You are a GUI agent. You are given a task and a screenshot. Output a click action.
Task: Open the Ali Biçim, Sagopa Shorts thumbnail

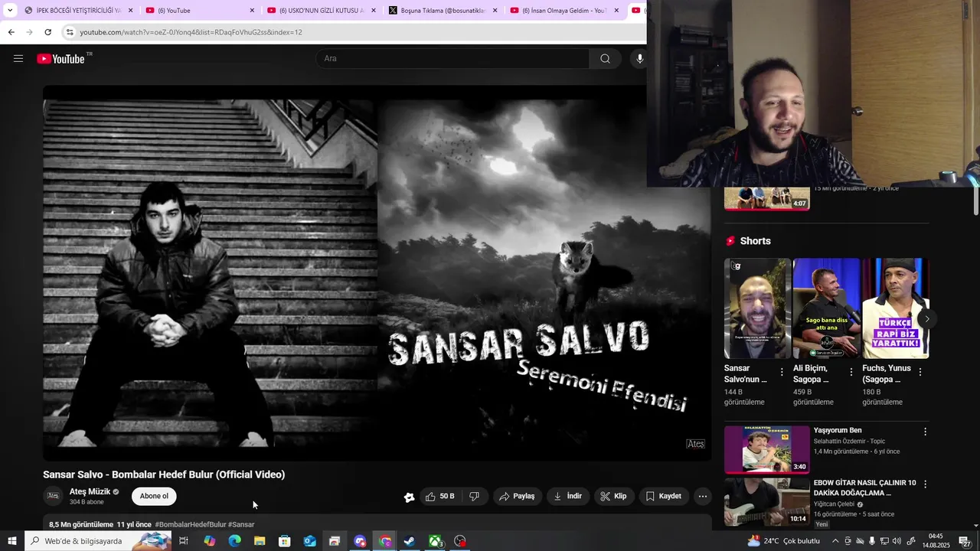[826, 308]
